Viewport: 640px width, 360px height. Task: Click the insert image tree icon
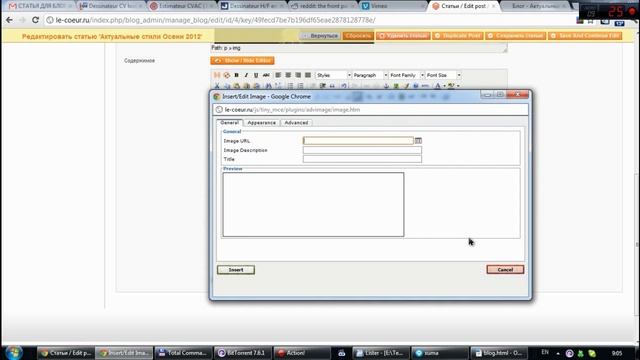(x=396, y=86)
